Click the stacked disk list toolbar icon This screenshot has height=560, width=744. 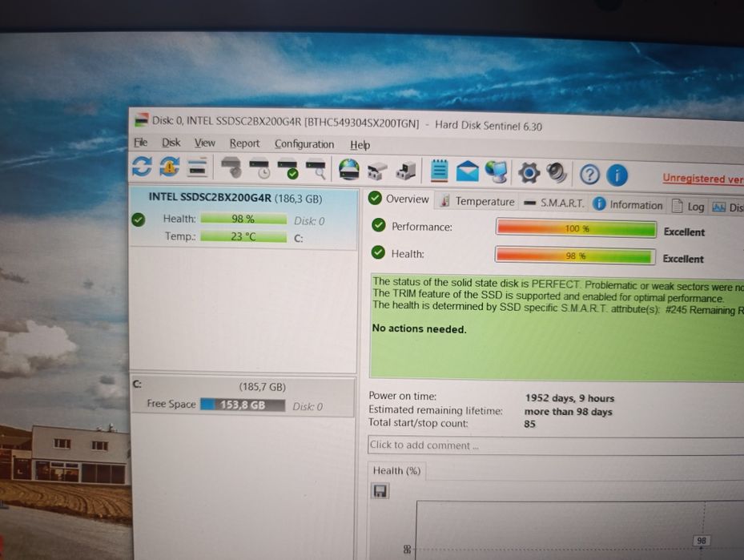pos(197,167)
